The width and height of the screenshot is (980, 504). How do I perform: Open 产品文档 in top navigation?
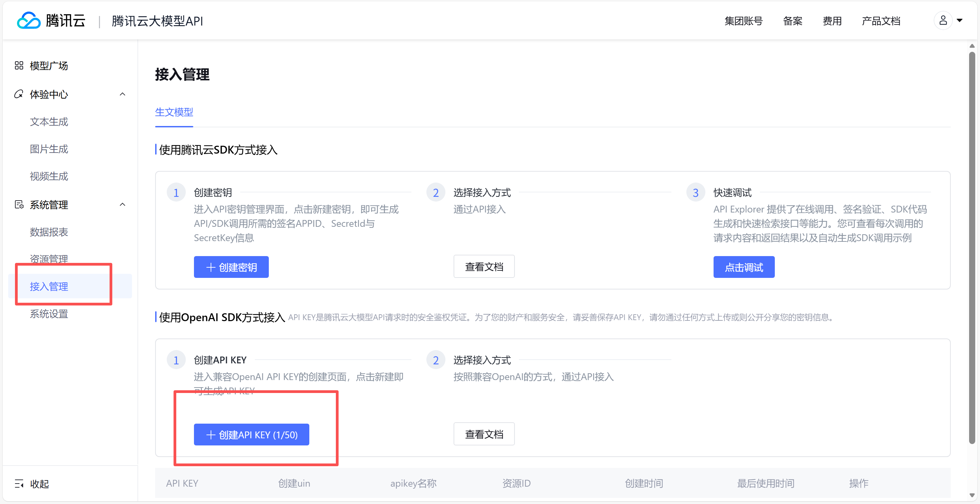point(881,21)
